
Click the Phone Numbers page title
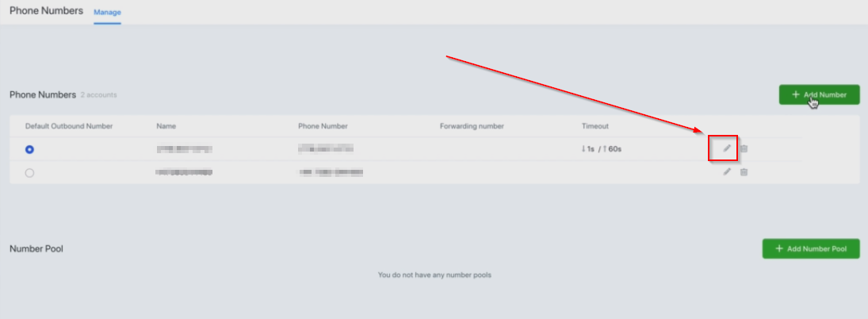tap(46, 10)
